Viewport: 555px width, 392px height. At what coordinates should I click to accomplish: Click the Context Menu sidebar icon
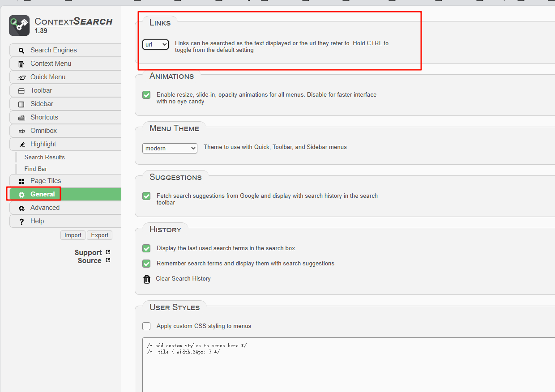coord(21,64)
